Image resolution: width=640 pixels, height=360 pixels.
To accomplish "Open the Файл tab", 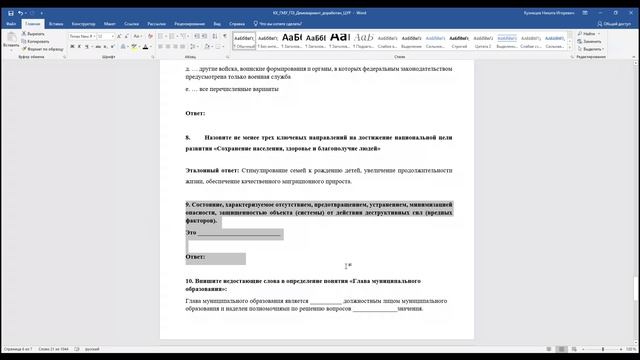I will pos(11,24).
